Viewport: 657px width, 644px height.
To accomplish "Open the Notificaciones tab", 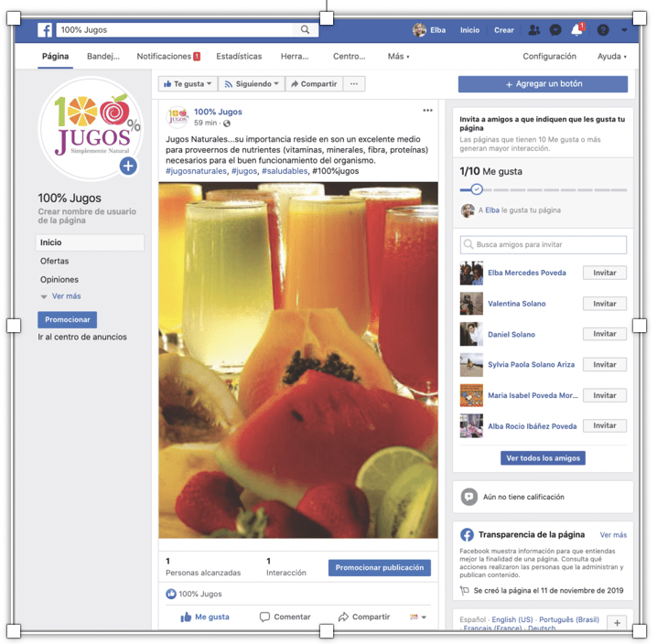I will point(167,57).
